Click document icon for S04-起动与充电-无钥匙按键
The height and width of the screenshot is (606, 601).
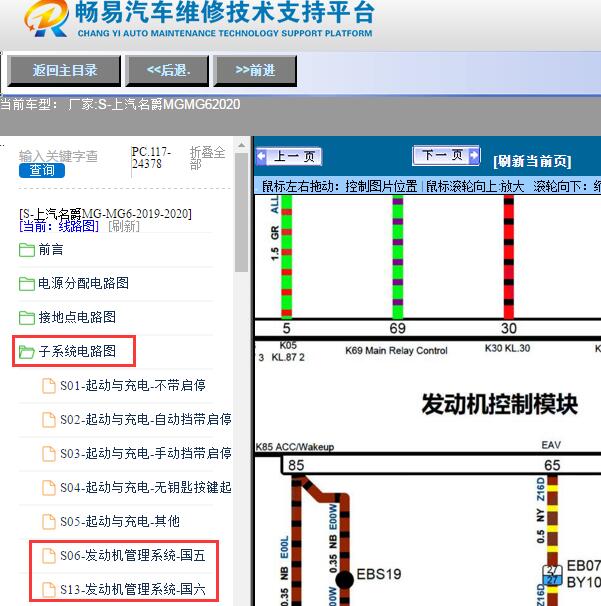click(49, 488)
